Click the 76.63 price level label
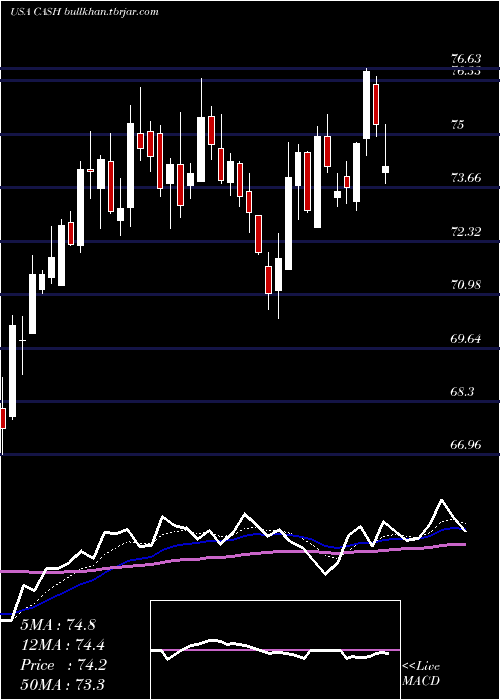The height and width of the screenshot is (700, 500). coord(466,58)
